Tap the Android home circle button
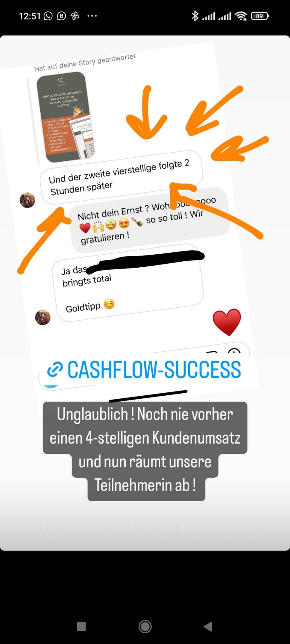This screenshot has height=644, width=290. click(145, 626)
